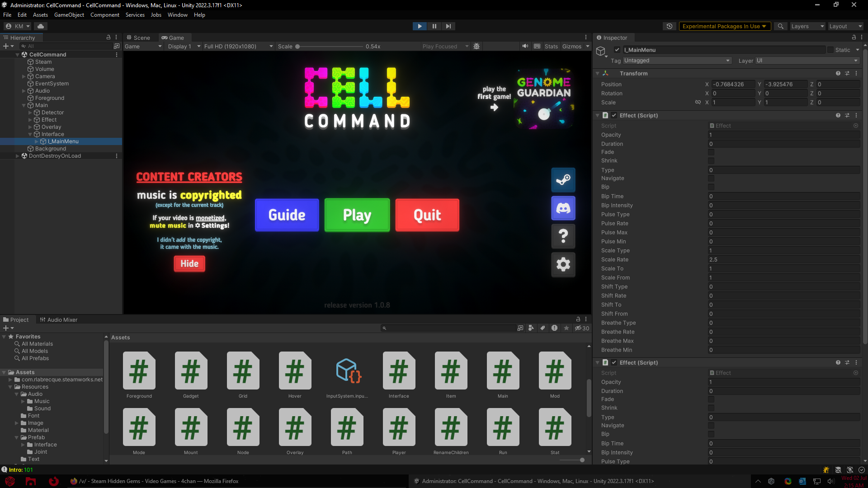
Task: Click the Stats button in Game view
Action: click(x=551, y=47)
